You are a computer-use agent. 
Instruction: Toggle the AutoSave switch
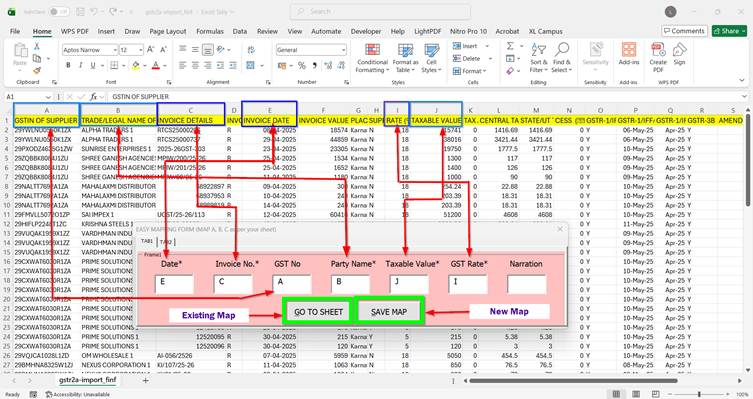tap(59, 12)
